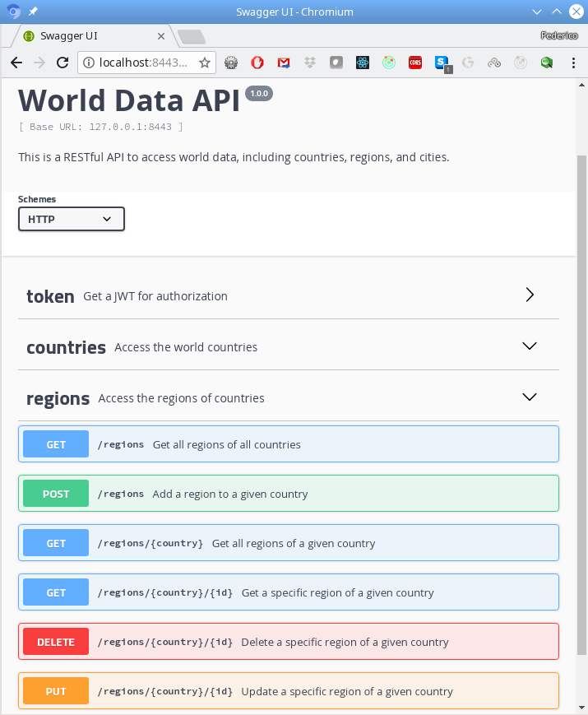This screenshot has width=588, height=715.
Task: Expand GET /regions/{country} operation
Action: coord(289,543)
